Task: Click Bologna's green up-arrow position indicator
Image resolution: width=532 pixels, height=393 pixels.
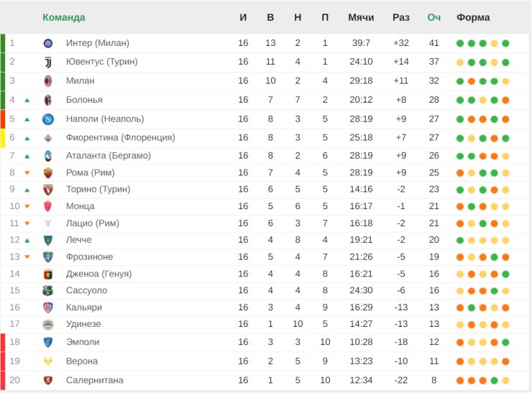Action: [x=27, y=101]
